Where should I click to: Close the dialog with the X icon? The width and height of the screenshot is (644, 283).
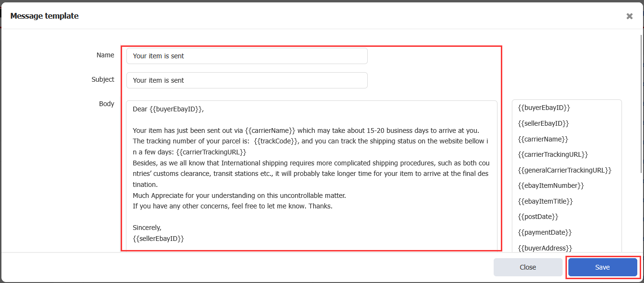[629, 16]
